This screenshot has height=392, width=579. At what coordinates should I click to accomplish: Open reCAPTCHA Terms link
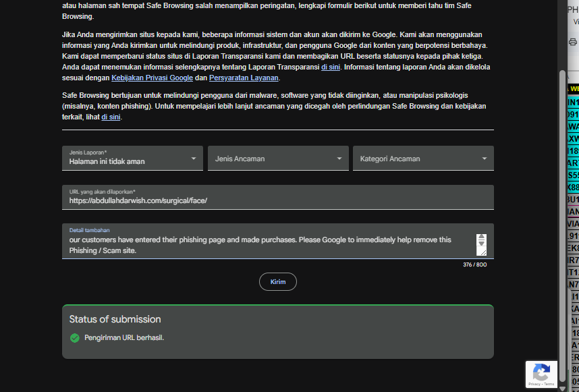point(549,385)
